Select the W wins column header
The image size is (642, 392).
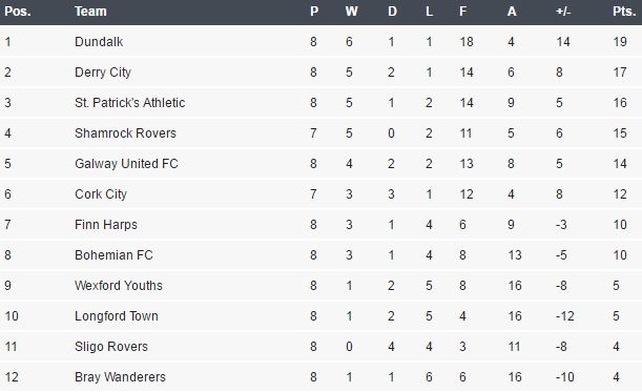pos(351,11)
